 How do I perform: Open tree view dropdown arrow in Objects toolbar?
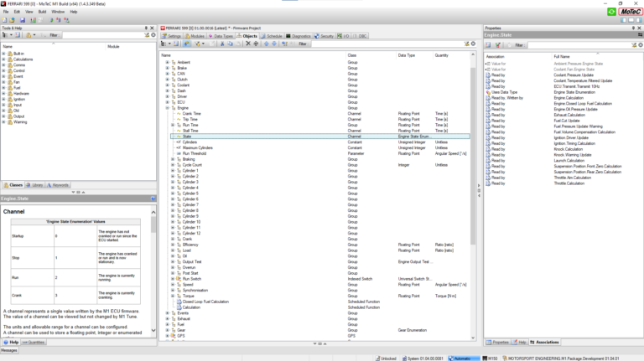pos(169,44)
